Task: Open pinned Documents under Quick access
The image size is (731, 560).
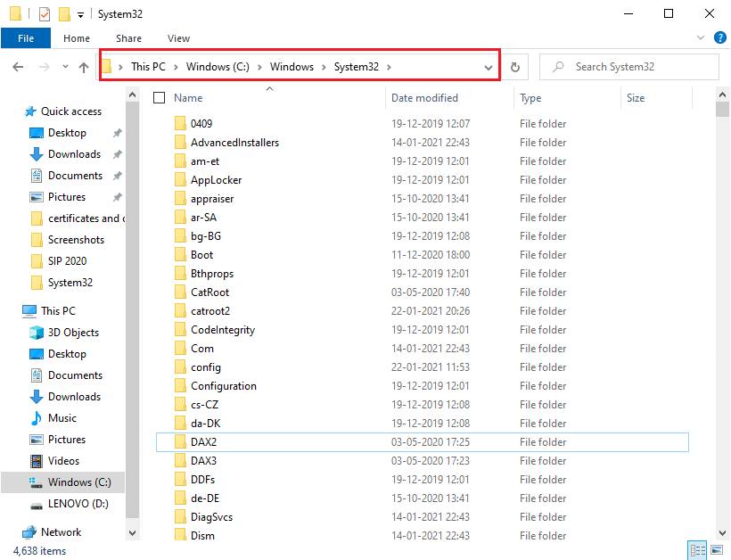Action: (76, 176)
